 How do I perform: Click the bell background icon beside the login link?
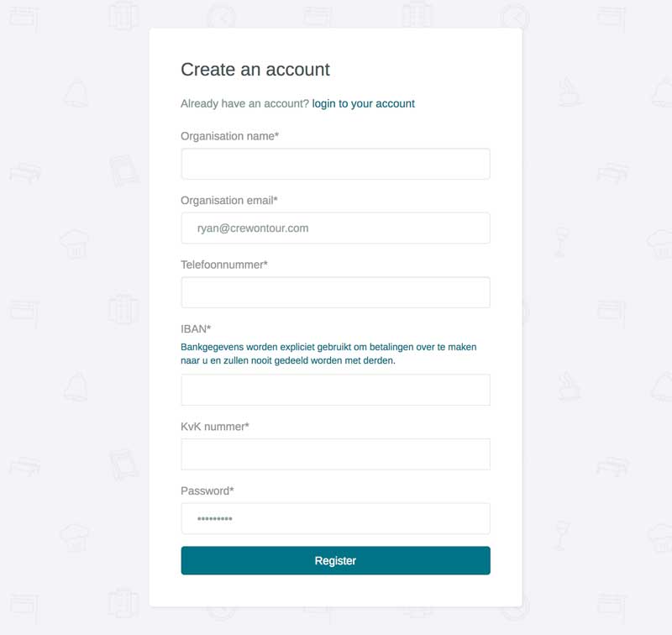(76, 92)
